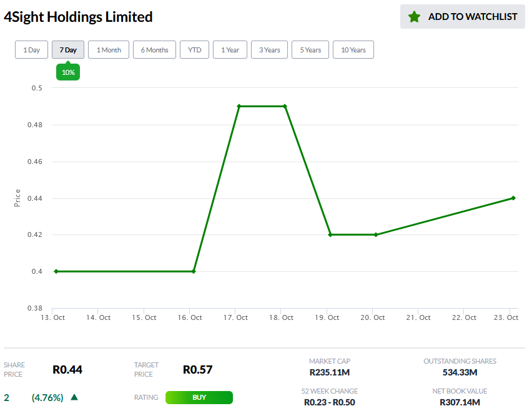Viewport: 532px width, 411px height.
Task: Click the 4Sight Holdings Limited title
Action: 79,17
